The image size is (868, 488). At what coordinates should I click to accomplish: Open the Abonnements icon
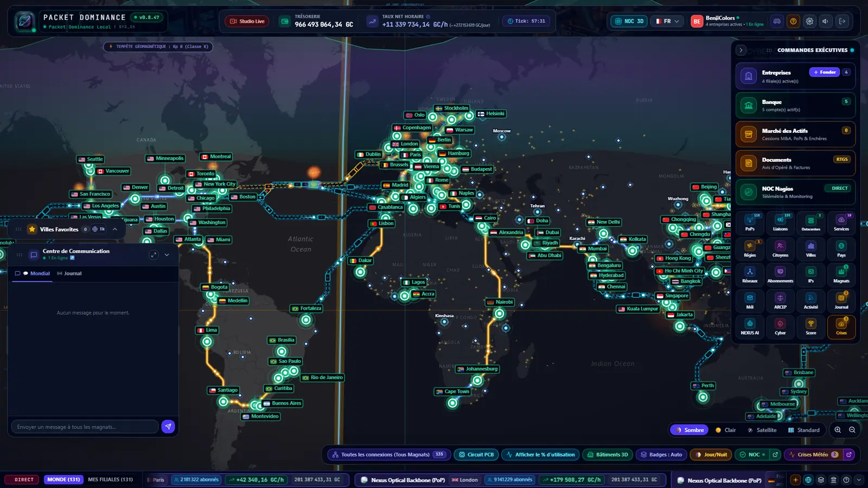pyautogui.click(x=780, y=275)
